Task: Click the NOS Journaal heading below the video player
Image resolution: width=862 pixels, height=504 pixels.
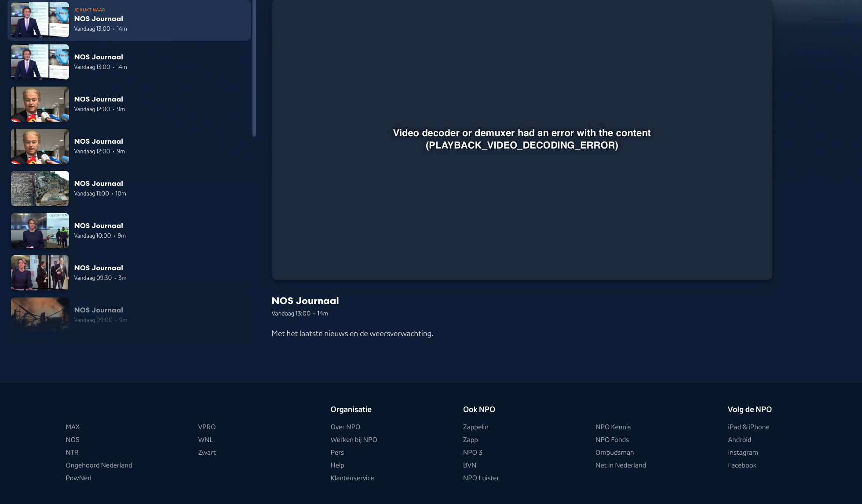Action: click(x=305, y=301)
